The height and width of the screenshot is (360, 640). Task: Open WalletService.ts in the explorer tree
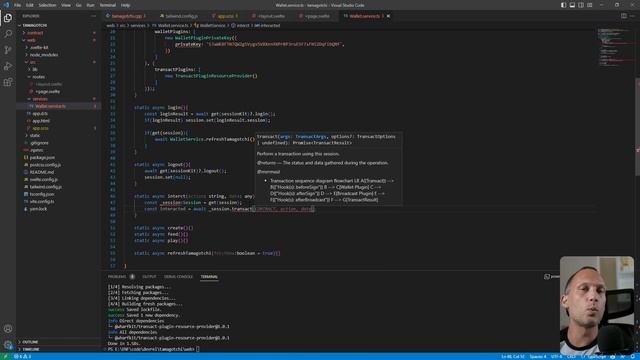(x=58, y=106)
